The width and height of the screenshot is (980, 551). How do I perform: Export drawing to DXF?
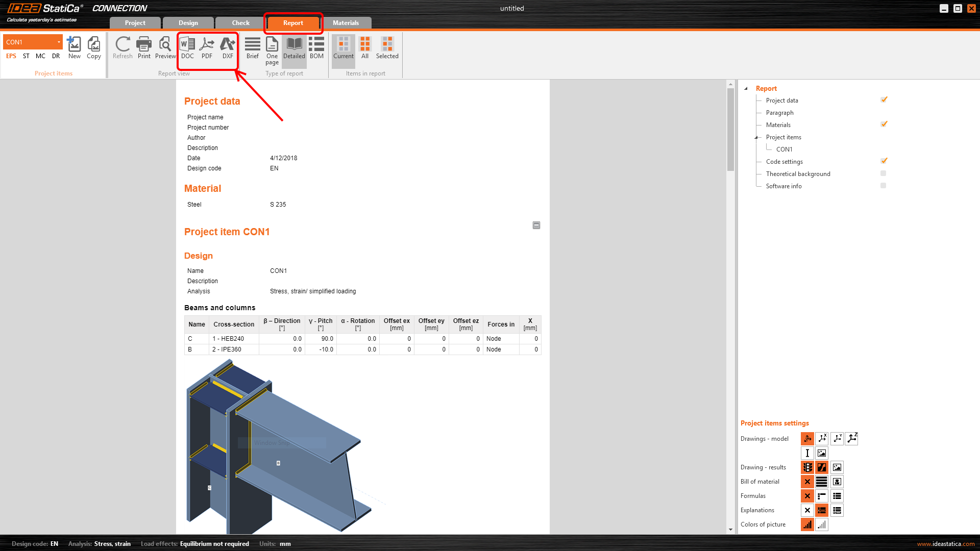[x=228, y=48]
